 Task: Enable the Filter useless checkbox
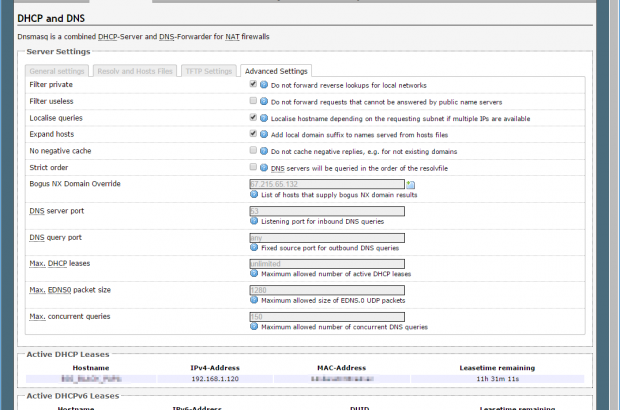tap(253, 102)
